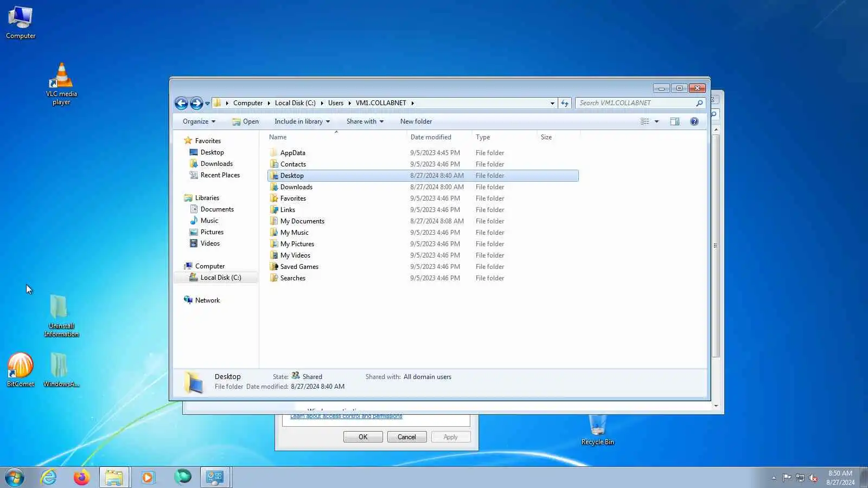This screenshot has width=868, height=488.
Task: Open the Computer desktop icon
Action: (x=21, y=22)
